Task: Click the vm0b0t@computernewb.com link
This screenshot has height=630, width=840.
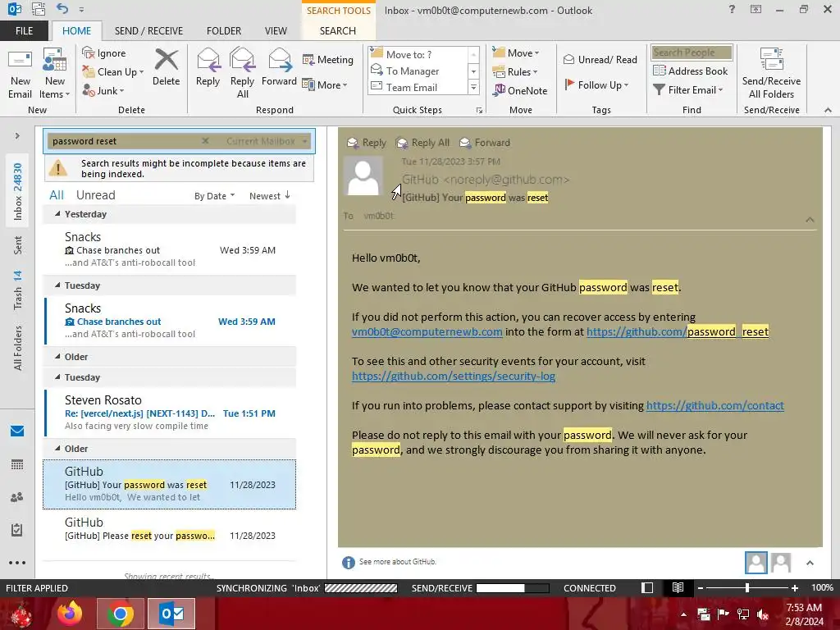Action: [427, 331]
